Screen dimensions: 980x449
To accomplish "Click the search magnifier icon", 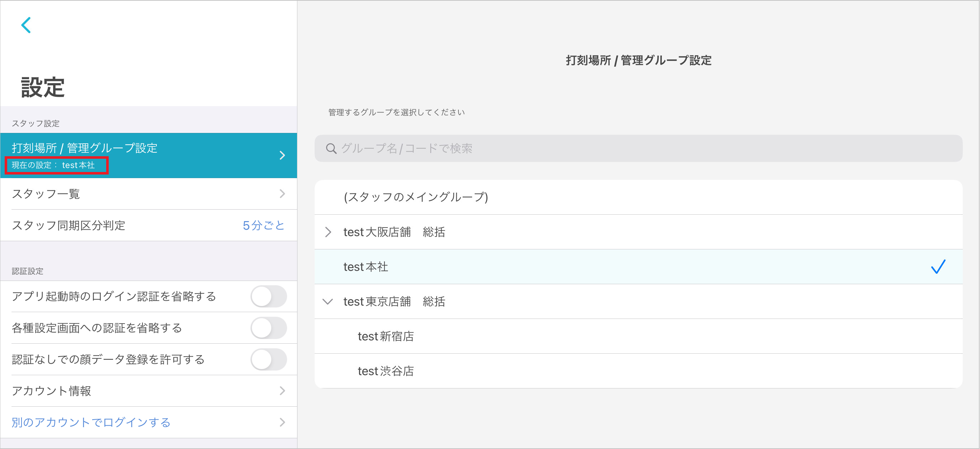I will pyautogui.click(x=331, y=149).
